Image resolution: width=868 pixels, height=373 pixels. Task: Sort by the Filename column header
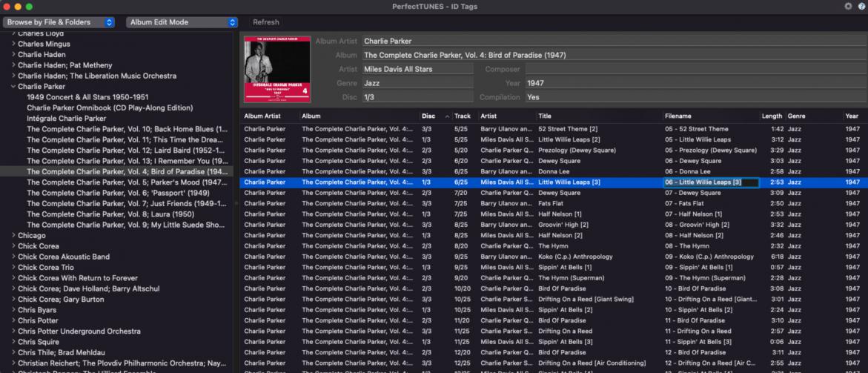pyautogui.click(x=678, y=116)
